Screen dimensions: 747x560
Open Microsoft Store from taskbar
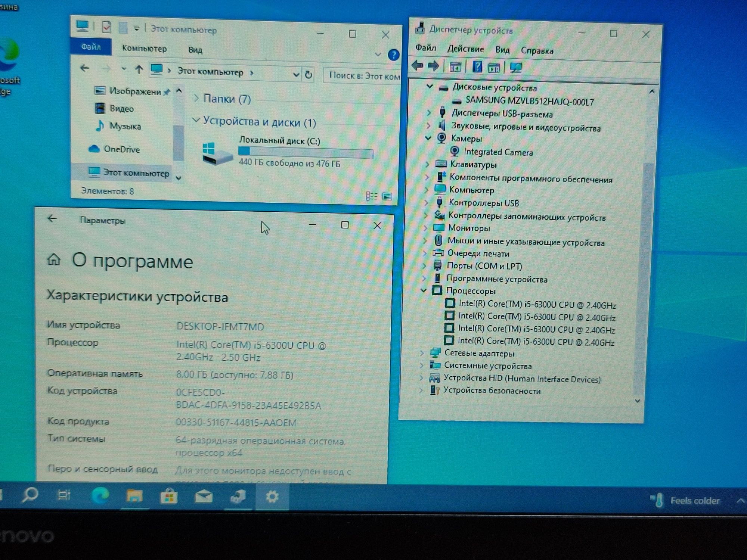pos(169,497)
